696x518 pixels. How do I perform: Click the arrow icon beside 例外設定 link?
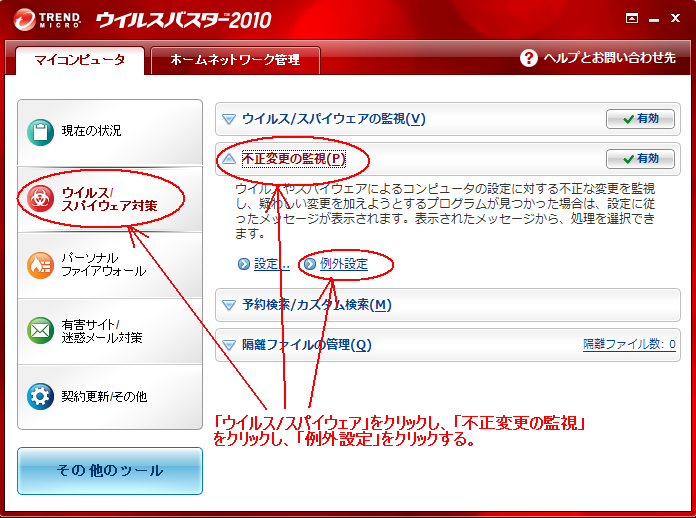tap(309, 265)
